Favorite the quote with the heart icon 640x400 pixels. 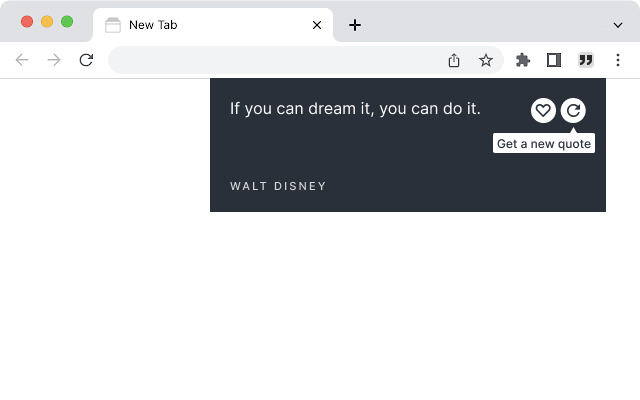(543, 110)
